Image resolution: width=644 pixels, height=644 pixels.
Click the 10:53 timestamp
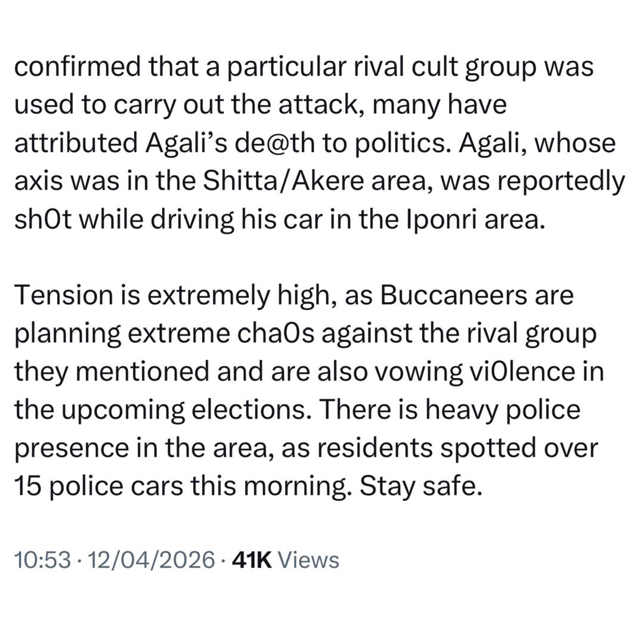coord(42,560)
